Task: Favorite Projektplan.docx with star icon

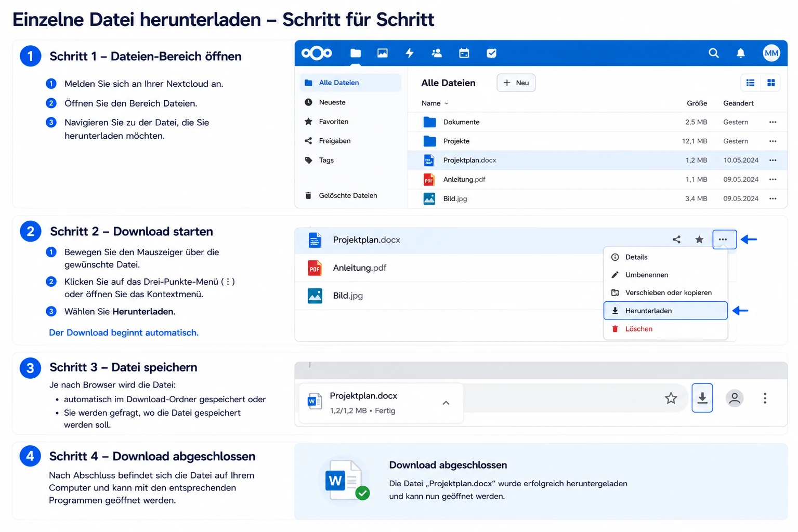Action: 699,240
